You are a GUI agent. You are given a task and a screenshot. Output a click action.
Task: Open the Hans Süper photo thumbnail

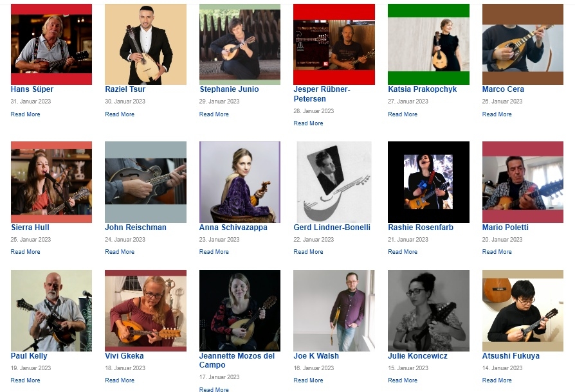click(51, 44)
